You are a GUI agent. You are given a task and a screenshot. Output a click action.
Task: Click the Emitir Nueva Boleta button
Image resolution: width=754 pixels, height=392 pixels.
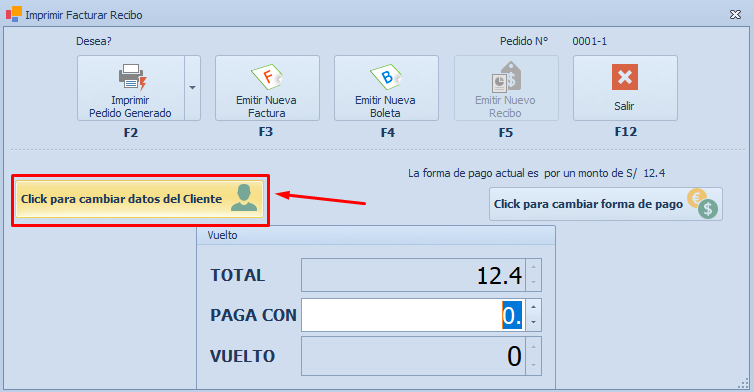pyautogui.click(x=386, y=88)
